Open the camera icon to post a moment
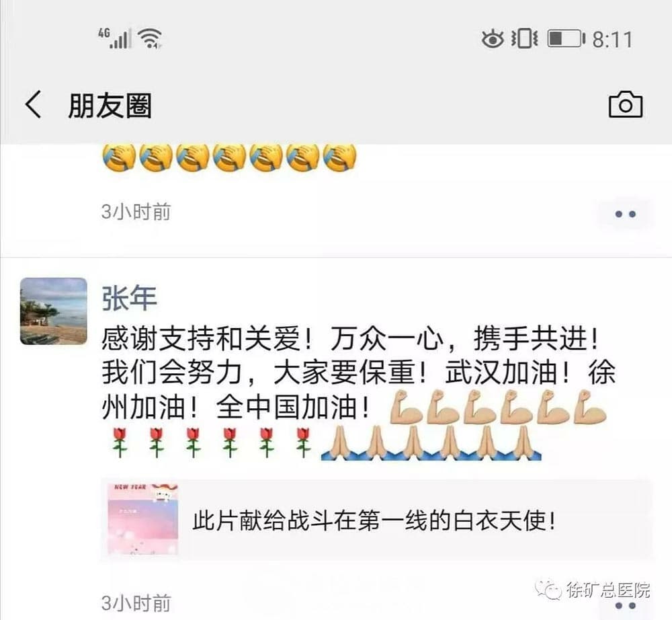Viewport: 672px width, 620px height. (625, 104)
